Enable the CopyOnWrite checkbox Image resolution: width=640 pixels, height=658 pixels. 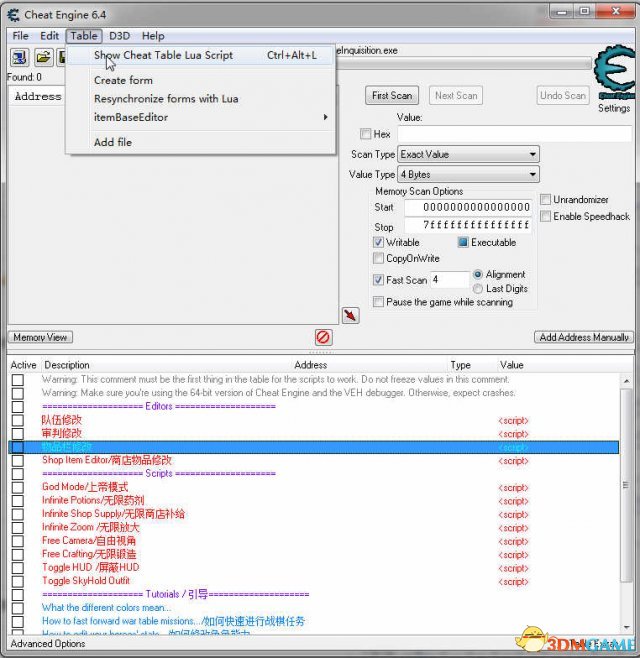378,258
